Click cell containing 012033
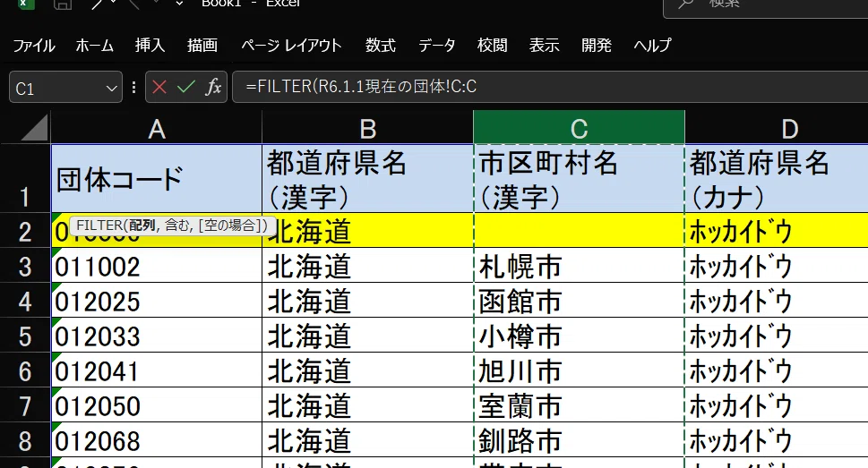The image size is (868, 468). [x=156, y=335]
